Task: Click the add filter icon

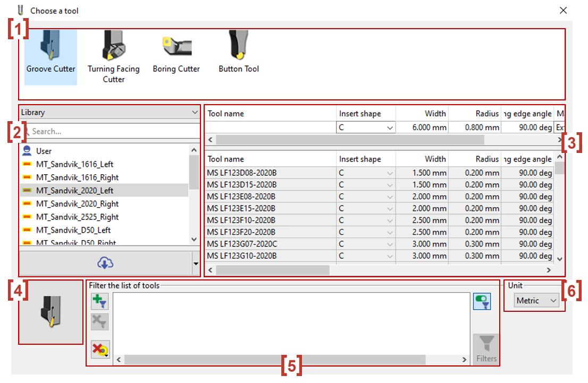Action: (x=100, y=301)
